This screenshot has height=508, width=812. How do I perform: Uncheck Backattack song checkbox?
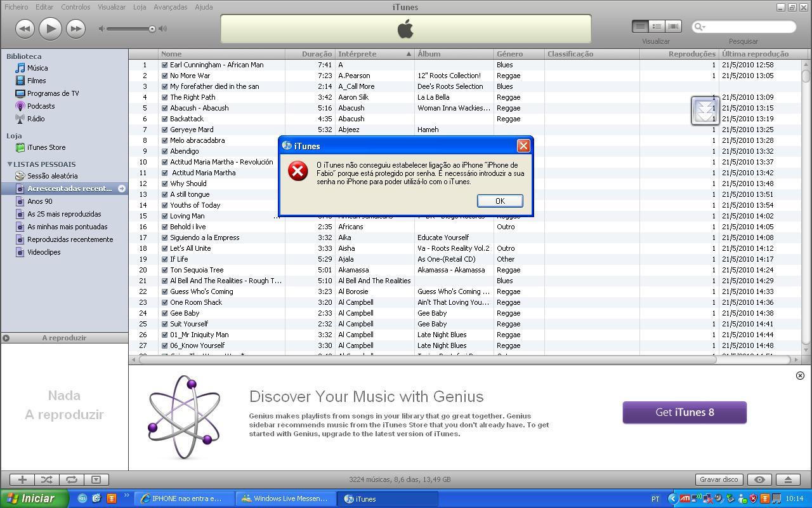tap(165, 119)
